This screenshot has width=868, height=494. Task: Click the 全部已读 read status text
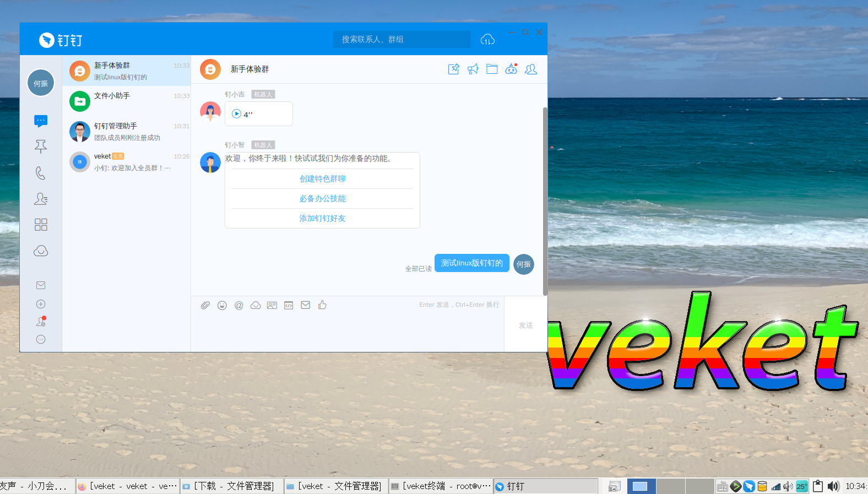click(419, 269)
